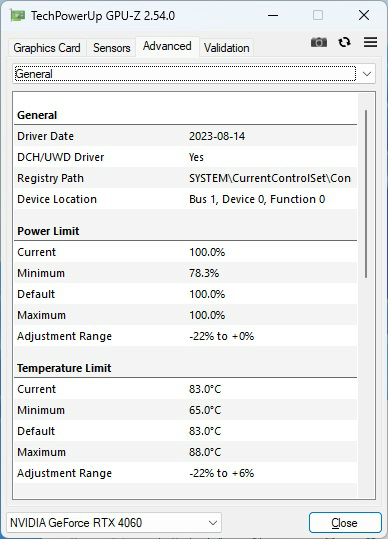Open the Sensors tab
Image resolution: width=388 pixels, height=539 pixels.
[111, 48]
